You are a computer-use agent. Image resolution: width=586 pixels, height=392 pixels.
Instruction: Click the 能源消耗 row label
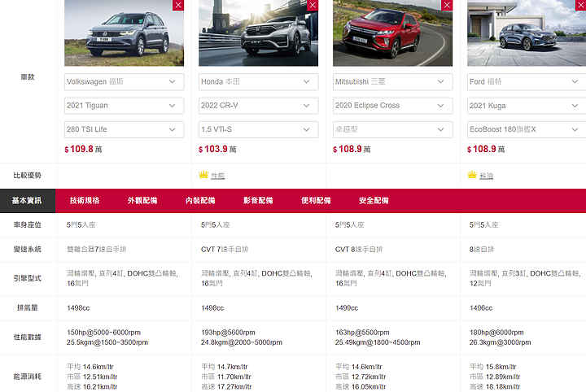click(x=28, y=377)
